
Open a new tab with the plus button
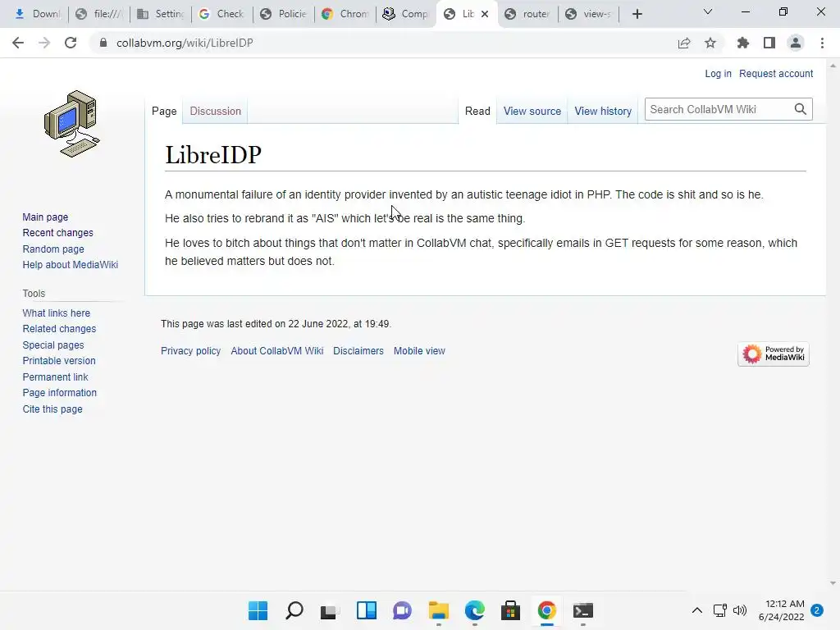click(637, 14)
